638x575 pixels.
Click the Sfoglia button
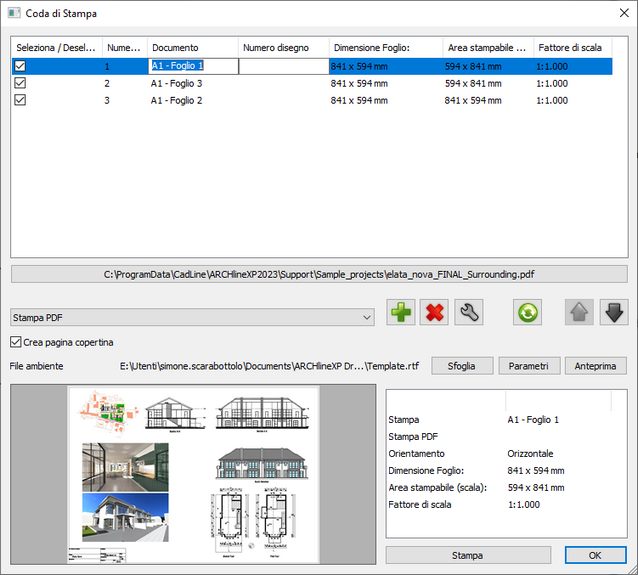462,366
